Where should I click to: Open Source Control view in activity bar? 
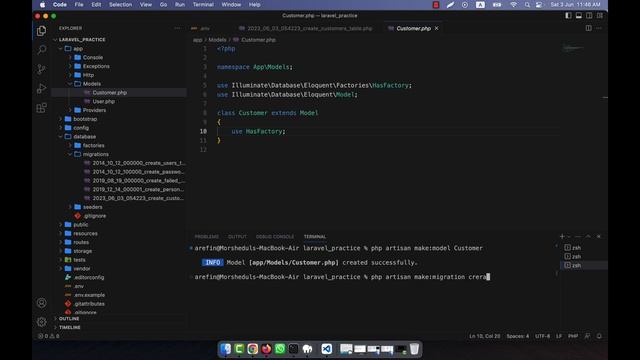pyautogui.click(x=41, y=69)
